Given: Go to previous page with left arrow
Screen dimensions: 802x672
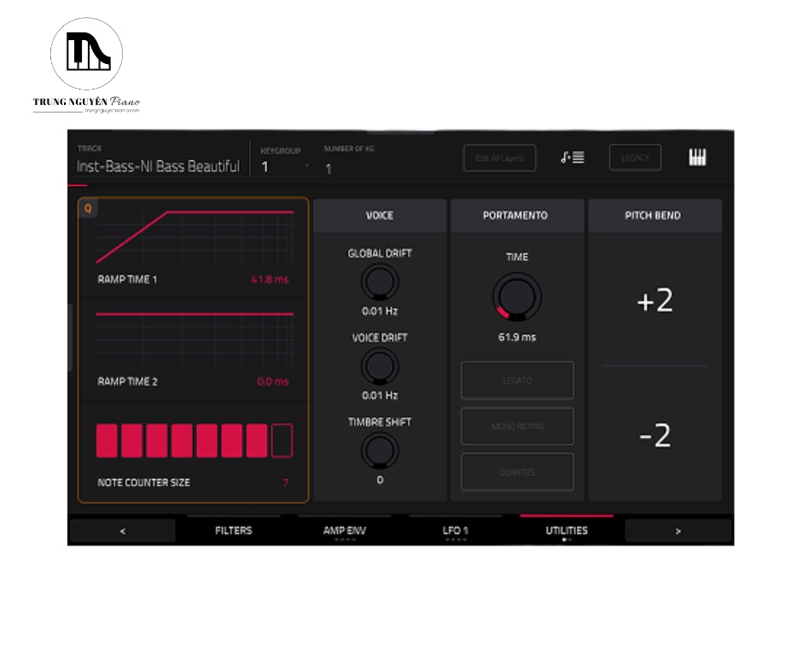Looking at the screenshot, I should click(x=123, y=530).
